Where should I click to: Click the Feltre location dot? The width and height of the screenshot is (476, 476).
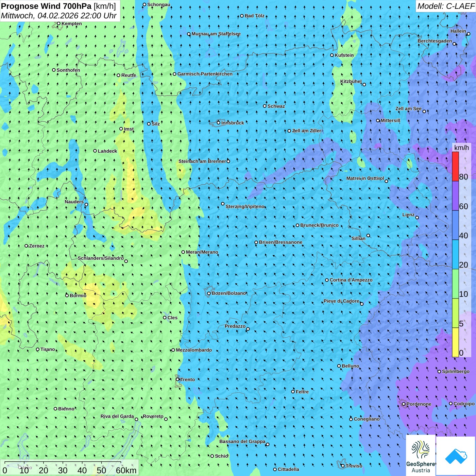(293, 392)
